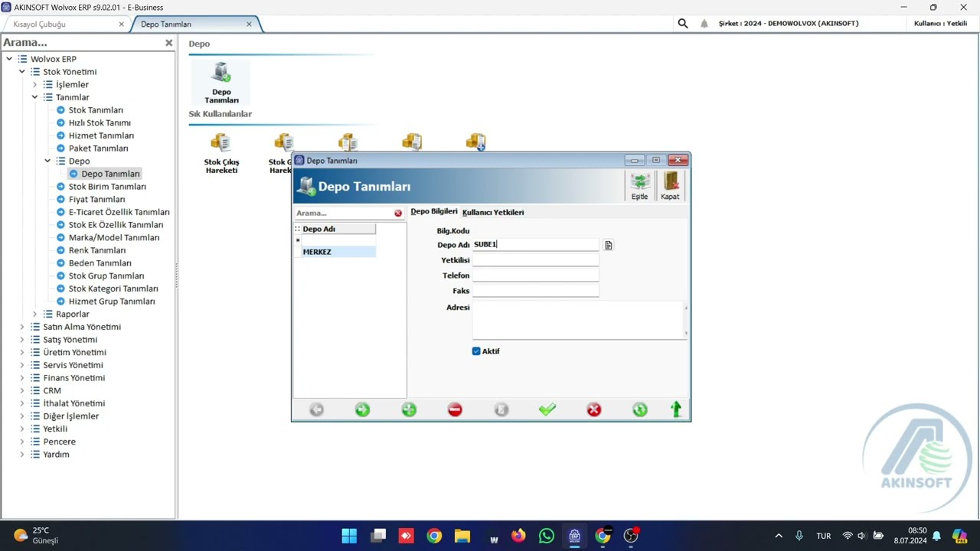Expand the CRM node
The image size is (980, 551).
point(22,390)
